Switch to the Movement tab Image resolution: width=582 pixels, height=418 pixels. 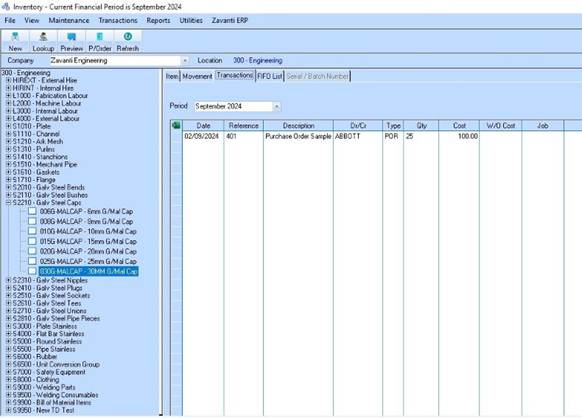click(197, 76)
